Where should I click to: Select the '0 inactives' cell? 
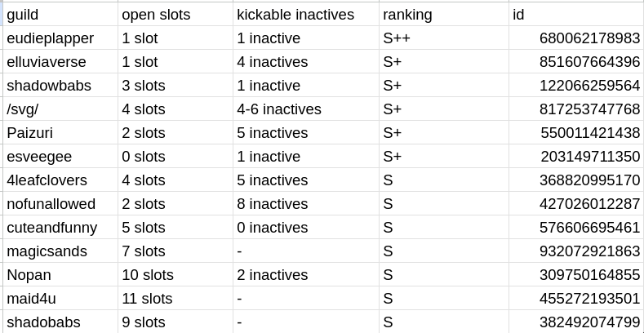(x=305, y=228)
